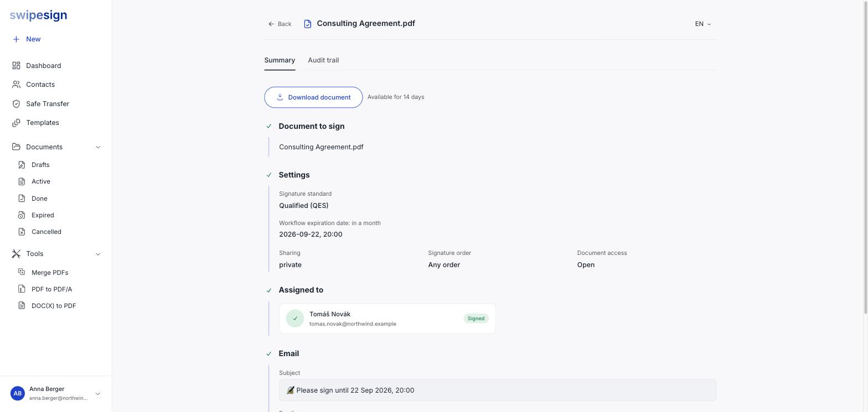Collapse the Tools section chevron
The image size is (868, 412).
pos(98,254)
